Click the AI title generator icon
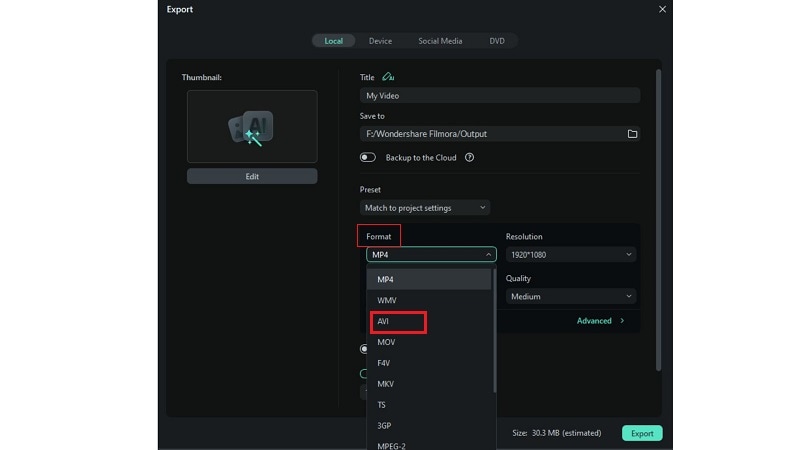Viewport: 800px width, 450px height. pos(388,77)
